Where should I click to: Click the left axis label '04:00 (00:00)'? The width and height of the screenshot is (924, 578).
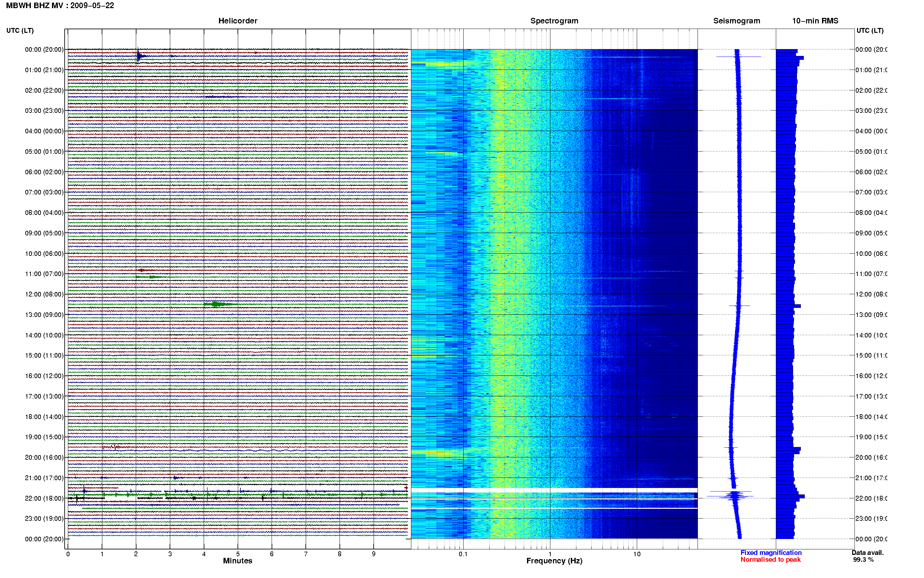click(44, 131)
